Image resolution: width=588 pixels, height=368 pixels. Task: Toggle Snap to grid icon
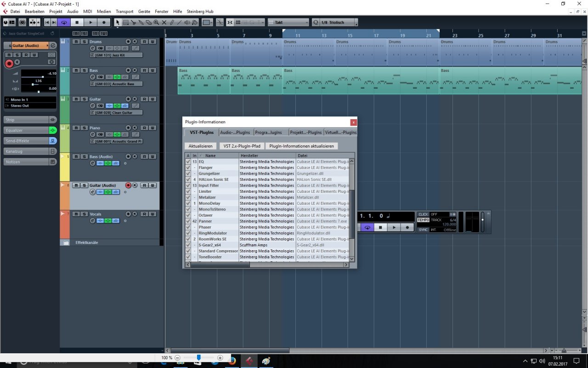coord(230,22)
